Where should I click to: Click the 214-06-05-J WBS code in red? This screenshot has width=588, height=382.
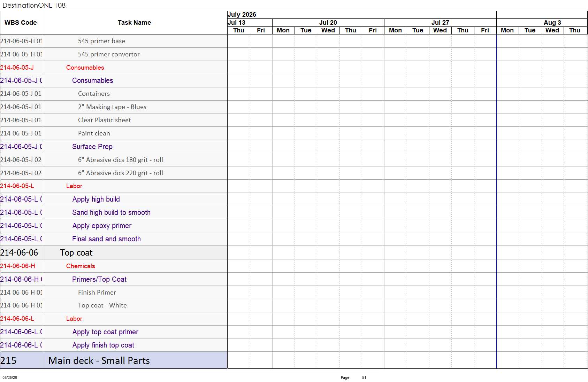(17, 68)
